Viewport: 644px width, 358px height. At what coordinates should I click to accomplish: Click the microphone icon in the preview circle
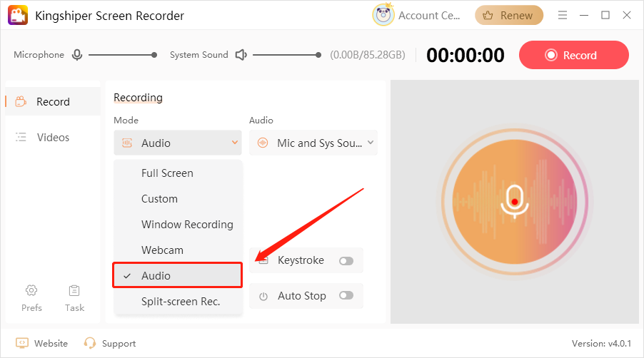[515, 201]
